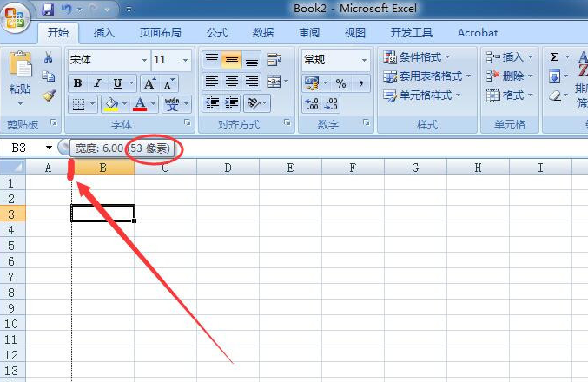Viewport: 588px width, 382px height.
Task: Set middle vertical alignment
Action: [x=232, y=59]
